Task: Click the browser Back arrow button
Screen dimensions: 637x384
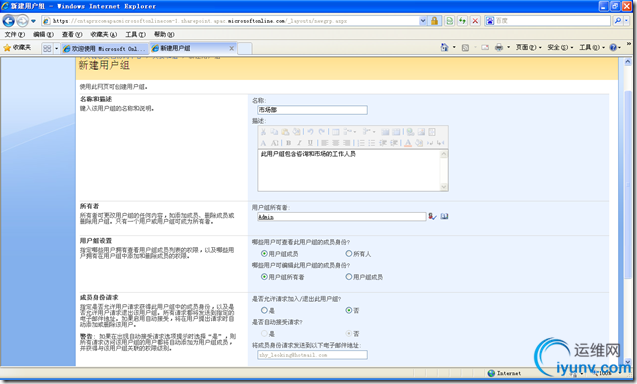Action: click(9, 20)
